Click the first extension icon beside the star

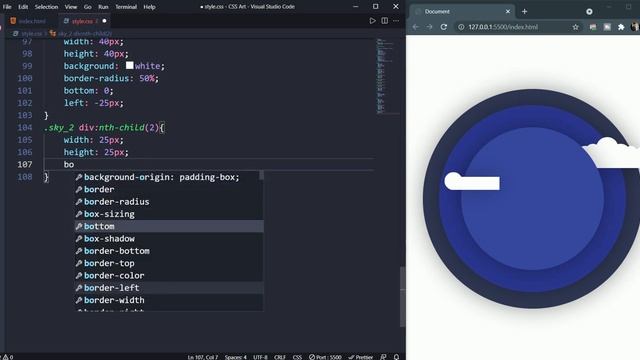pos(593,27)
